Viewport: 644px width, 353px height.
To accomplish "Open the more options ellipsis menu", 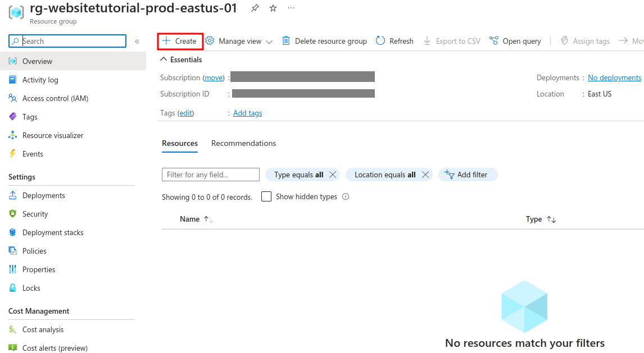I will pyautogui.click(x=291, y=8).
